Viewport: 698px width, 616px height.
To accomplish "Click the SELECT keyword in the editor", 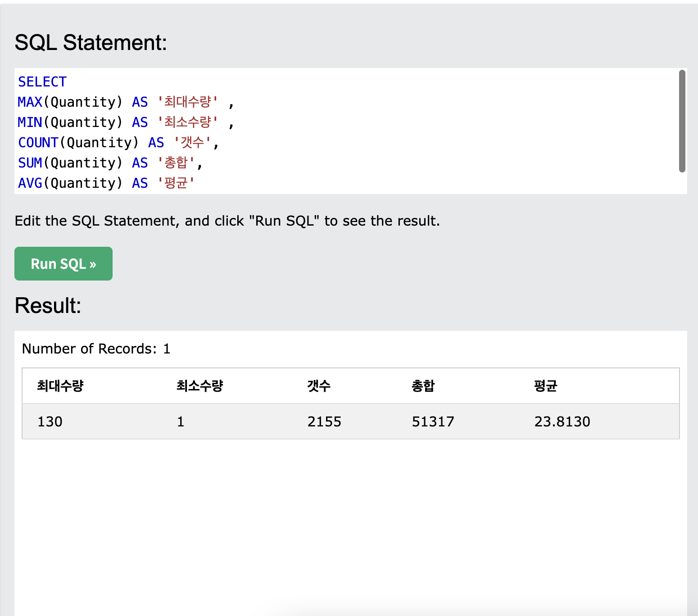I will pos(42,82).
